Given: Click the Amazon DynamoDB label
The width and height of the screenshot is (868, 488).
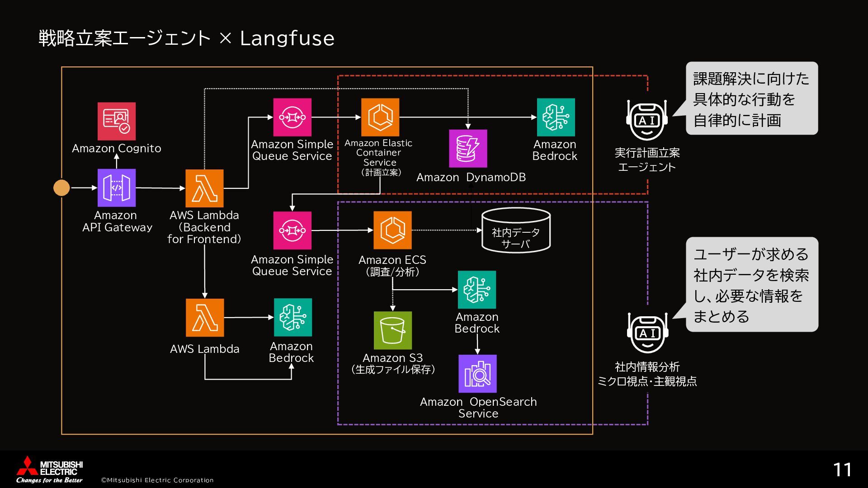Looking at the screenshot, I should 471,178.
